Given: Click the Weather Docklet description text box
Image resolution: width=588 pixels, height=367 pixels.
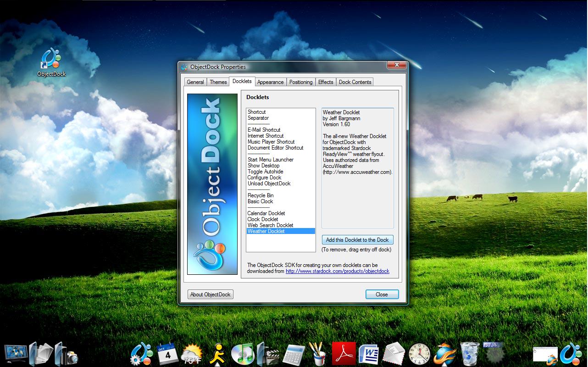Looking at the screenshot, I should (x=358, y=168).
